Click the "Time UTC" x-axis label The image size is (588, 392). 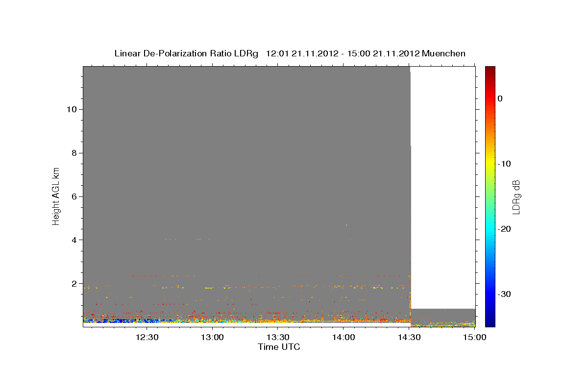279,347
